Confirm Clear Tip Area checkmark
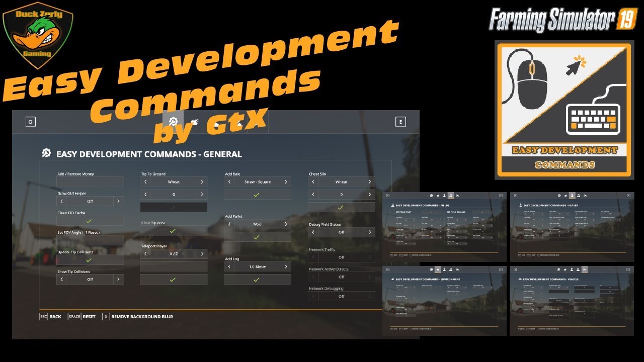This screenshot has height=362, width=644. pyautogui.click(x=173, y=230)
